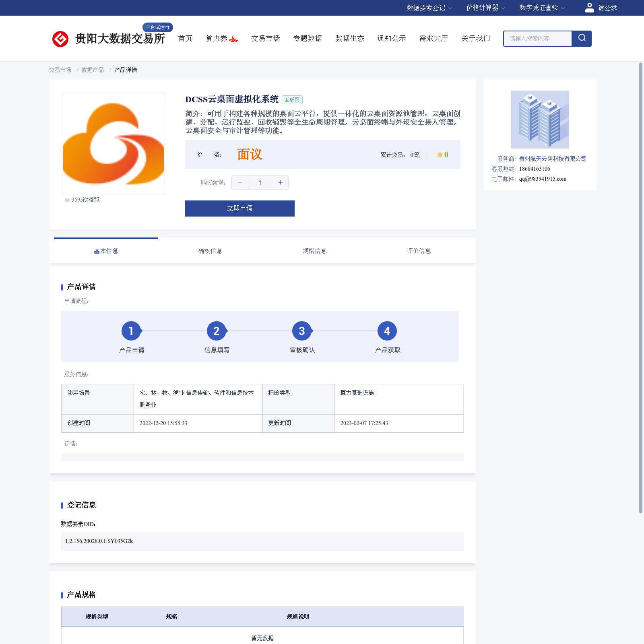644x644 pixels.
Task: Open the 算力券 menu item
Action: click(x=217, y=38)
